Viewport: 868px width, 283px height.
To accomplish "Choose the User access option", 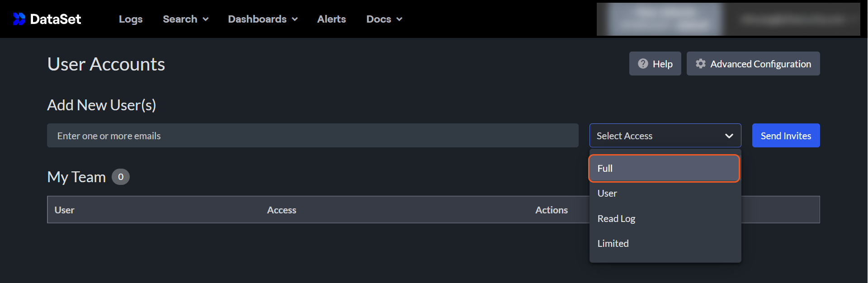I will point(607,193).
